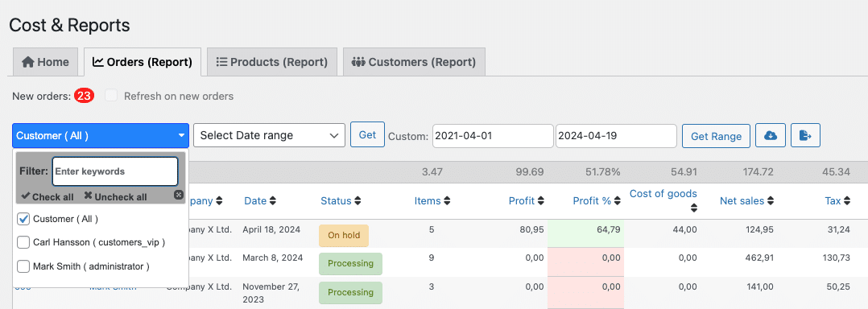Switch to Products (Report) tab

coord(272,62)
